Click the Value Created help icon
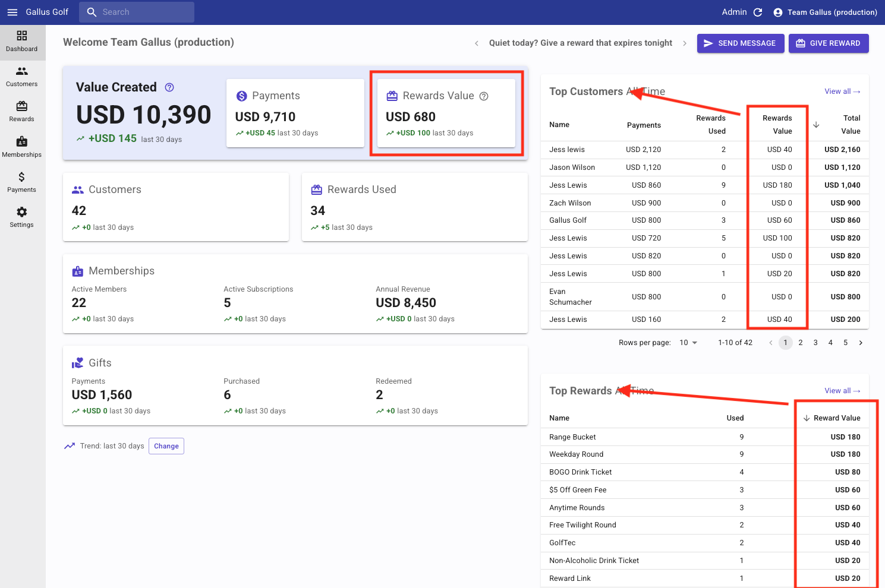 click(x=169, y=87)
